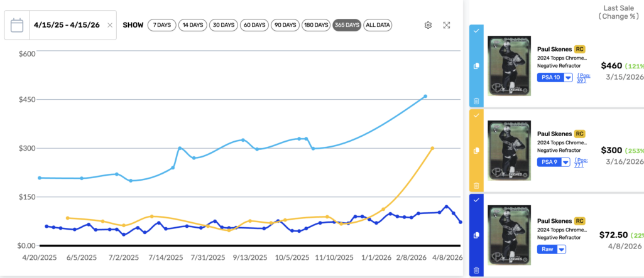Delete the Raw card entry
The image size is (644, 278).
pyautogui.click(x=476, y=270)
